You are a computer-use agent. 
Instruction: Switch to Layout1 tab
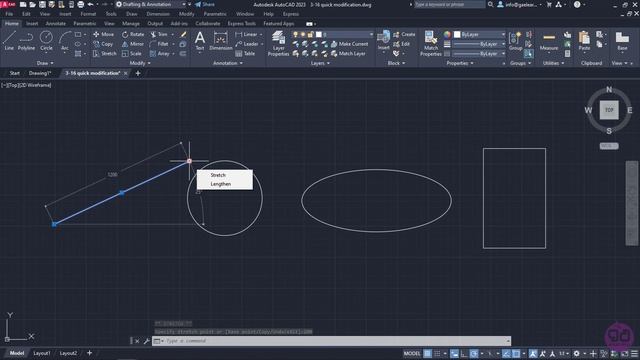click(42, 353)
